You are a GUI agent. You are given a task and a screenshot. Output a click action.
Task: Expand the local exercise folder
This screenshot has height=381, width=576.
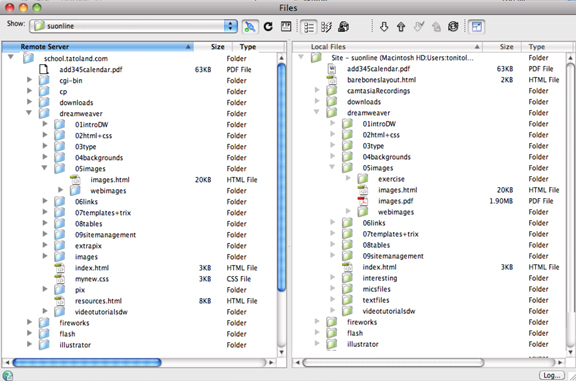click(348, 178)
